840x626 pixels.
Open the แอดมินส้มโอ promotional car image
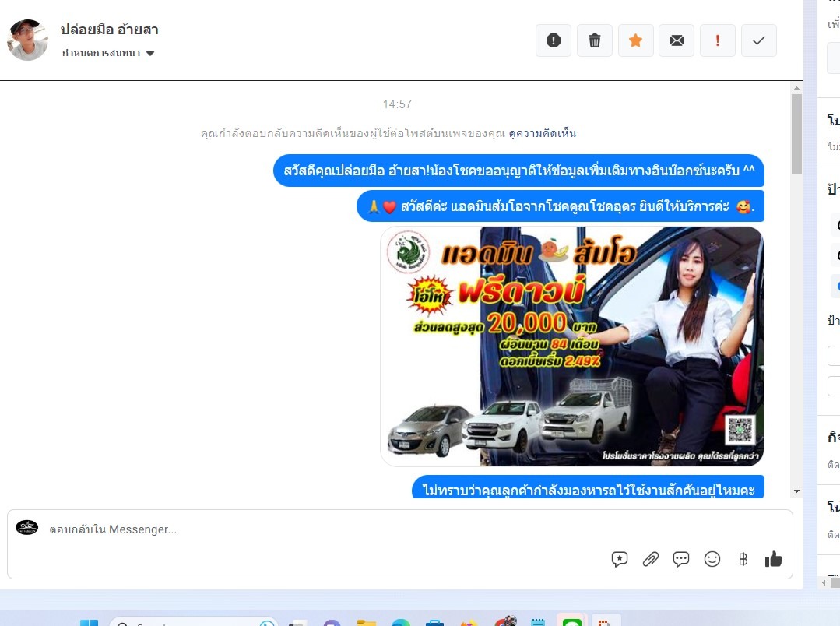(571, 346)
